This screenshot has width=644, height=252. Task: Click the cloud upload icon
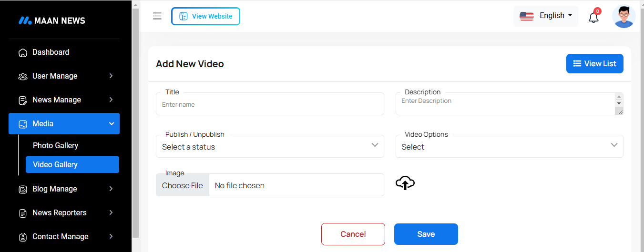point(405,183)
